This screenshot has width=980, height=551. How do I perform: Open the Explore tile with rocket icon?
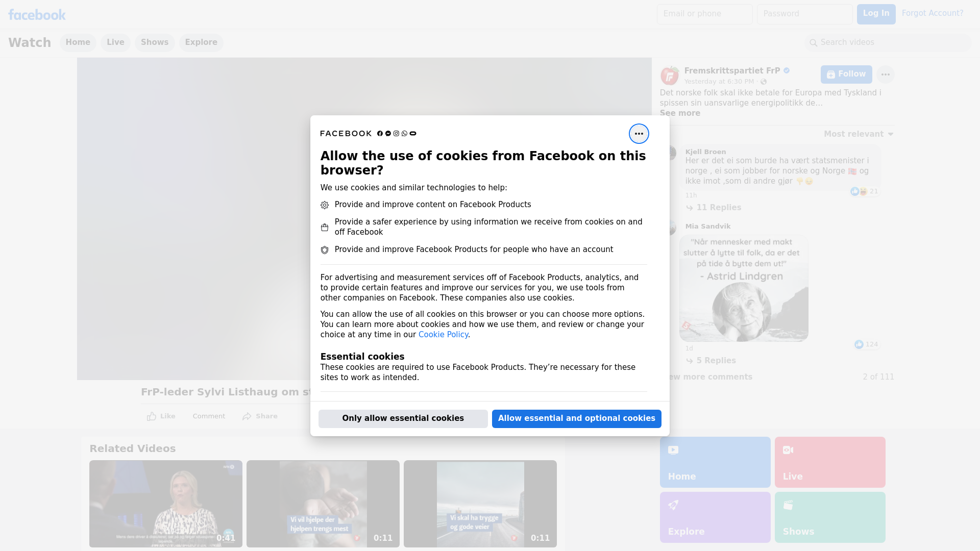click(x=715, y=517)
